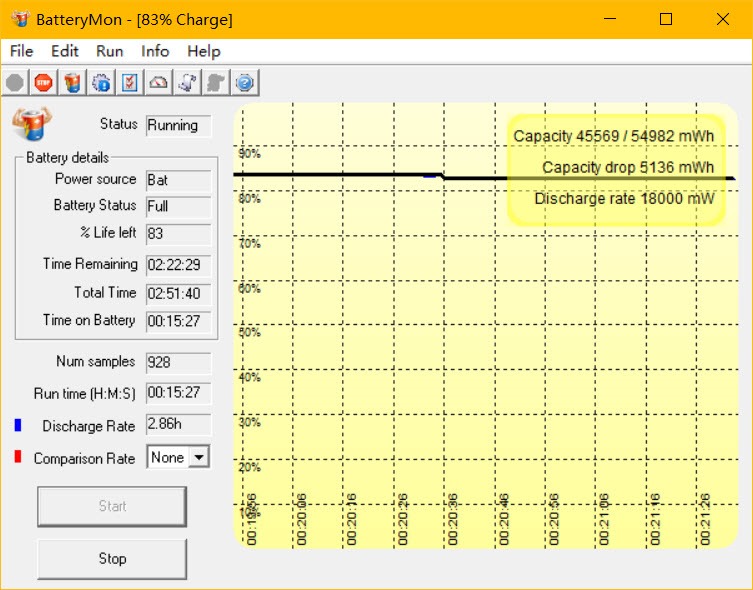Open the Info menu
The height and width of the screenshot is (590, 753).
click(x=155, y=51)
